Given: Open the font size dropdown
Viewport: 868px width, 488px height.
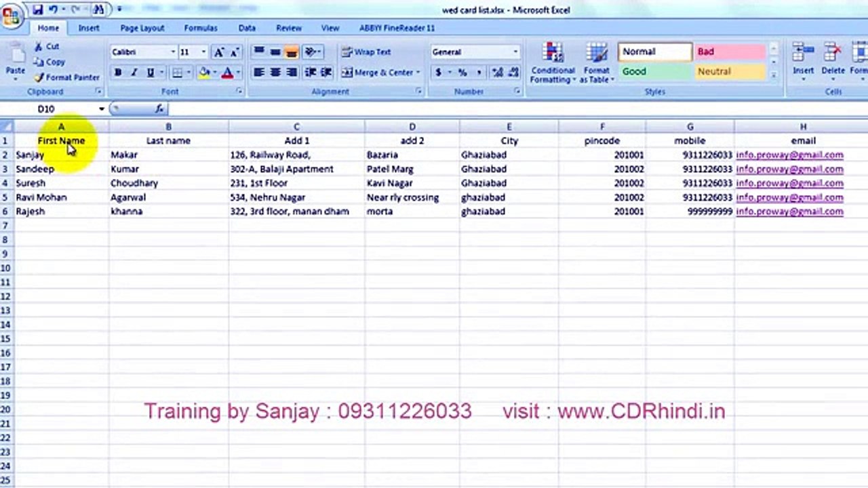Looking at the screenshot, I should 203,52.
